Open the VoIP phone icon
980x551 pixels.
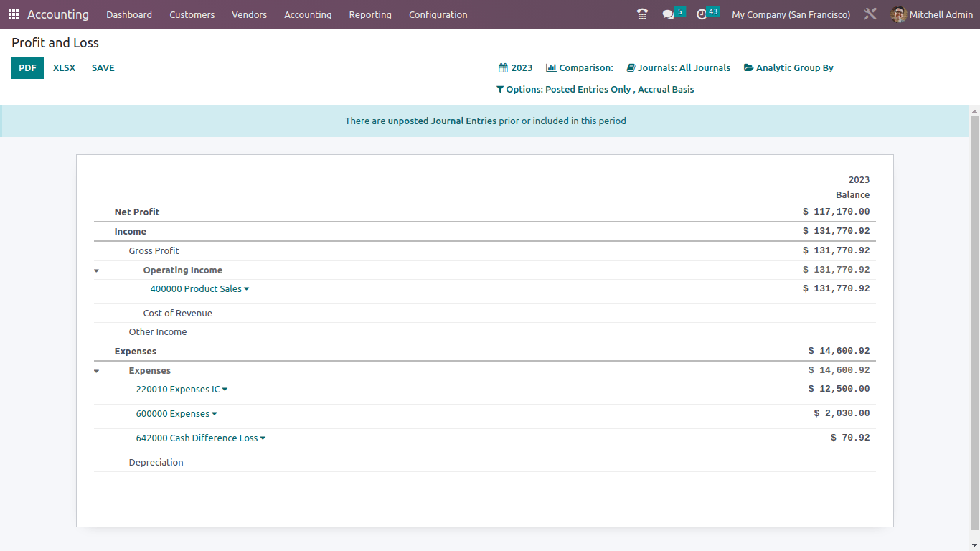coord(642,14)
